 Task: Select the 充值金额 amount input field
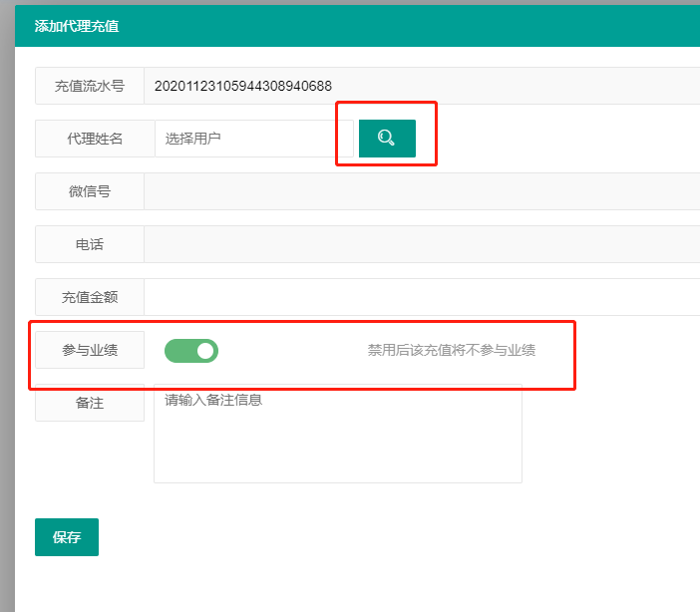[x=421, y=297]
